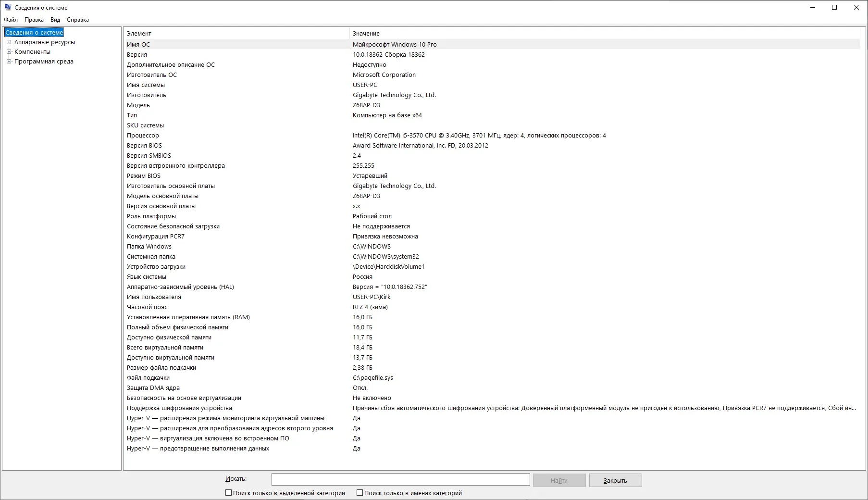Select Конфигурация PCR7 row
This screenshot has width=868, height=500.
[492, 236]
